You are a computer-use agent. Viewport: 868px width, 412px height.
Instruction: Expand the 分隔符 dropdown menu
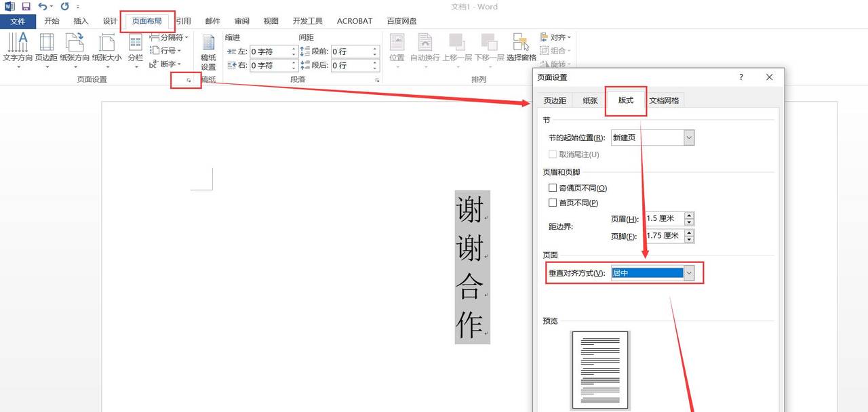tap(168, 37)
